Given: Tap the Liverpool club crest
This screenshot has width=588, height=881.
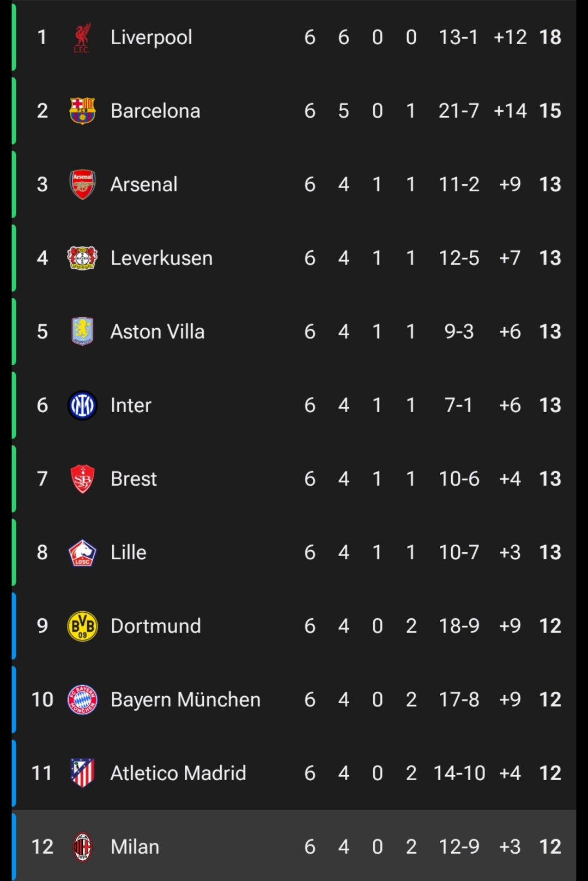Looking at the screenshot, I should tap(82, 37).
